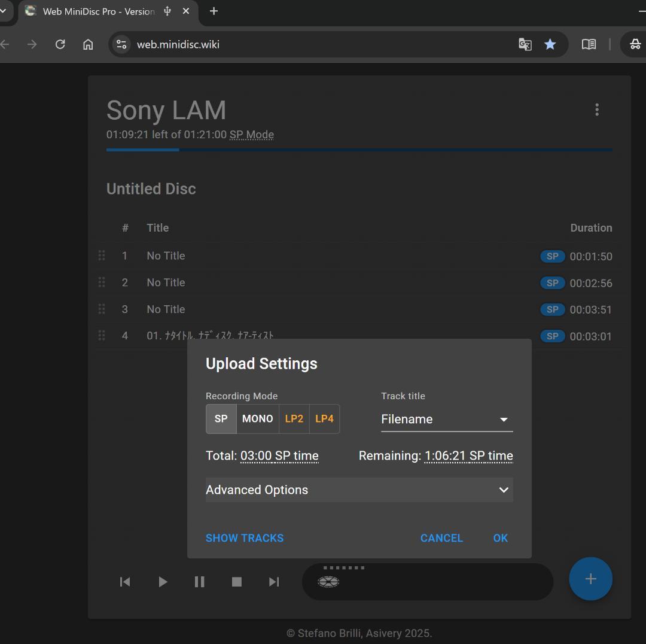Click the Play button
Screen dimensions: 646x644
[162, 581]
